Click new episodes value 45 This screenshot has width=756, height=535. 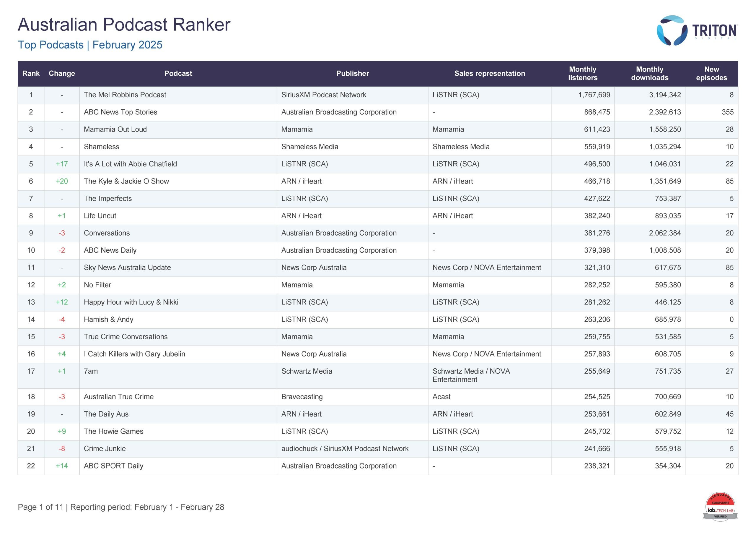point(730,414)
